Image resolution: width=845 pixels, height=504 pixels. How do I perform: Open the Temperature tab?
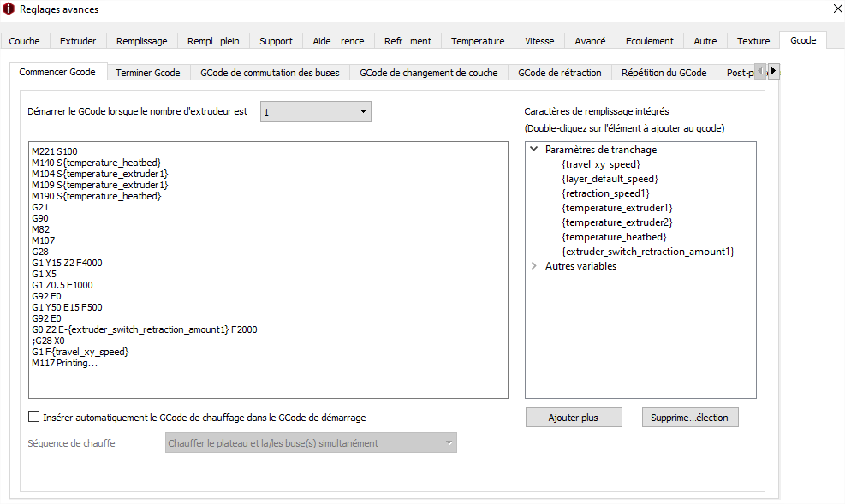click(478, 41)
